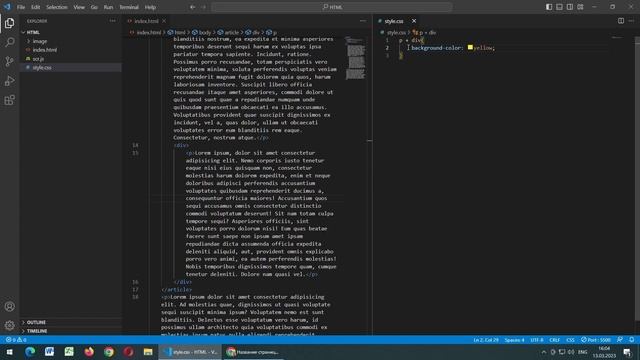This screenshot has height=360, width=640.
Task: Click the index.html minimap
Action: [355, 58]
